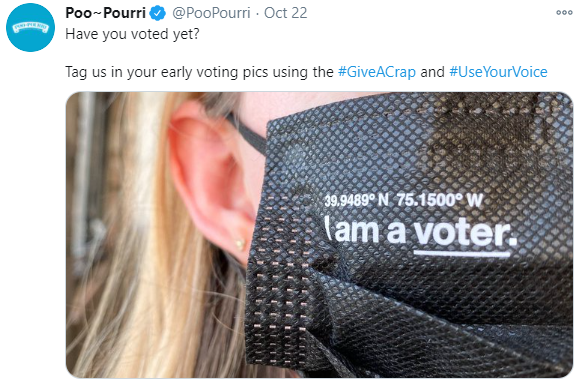The image size is (582, 387).
Task: Click the gold stud earring in photo
Action: point(240,244)
